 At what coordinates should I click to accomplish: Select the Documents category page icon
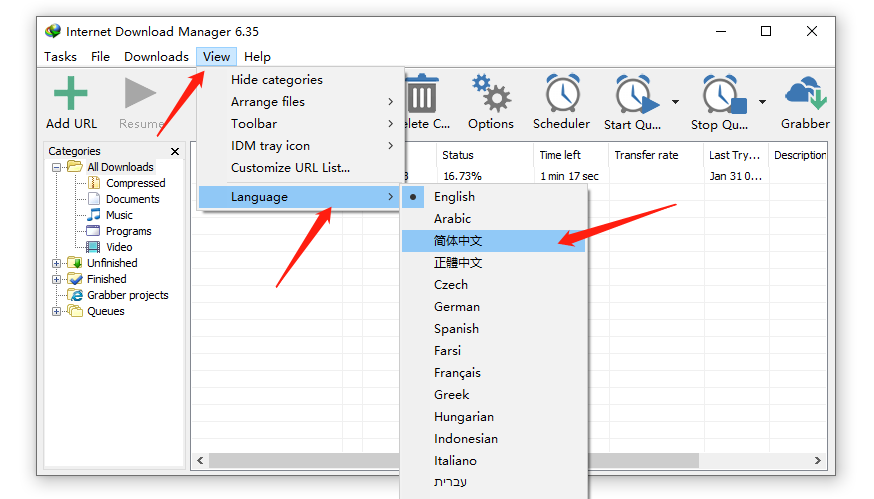coord(94,199)
